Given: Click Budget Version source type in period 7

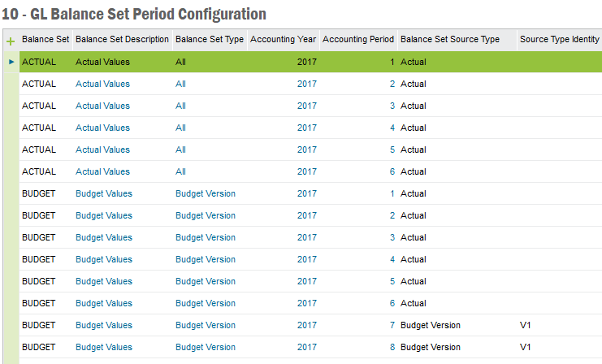Looking at the screenshot, I should [430, 325].
